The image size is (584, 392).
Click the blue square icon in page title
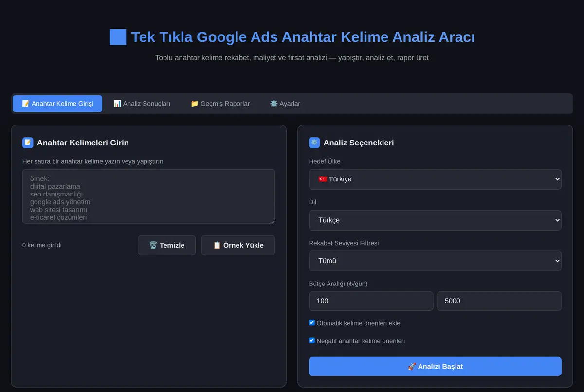[x=118, y=37]
